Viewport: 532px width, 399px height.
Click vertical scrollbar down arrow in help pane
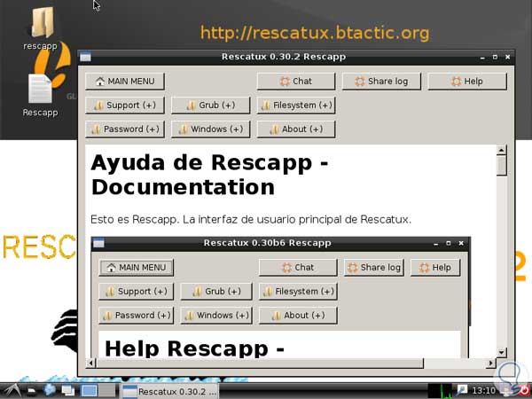[502, 352]
